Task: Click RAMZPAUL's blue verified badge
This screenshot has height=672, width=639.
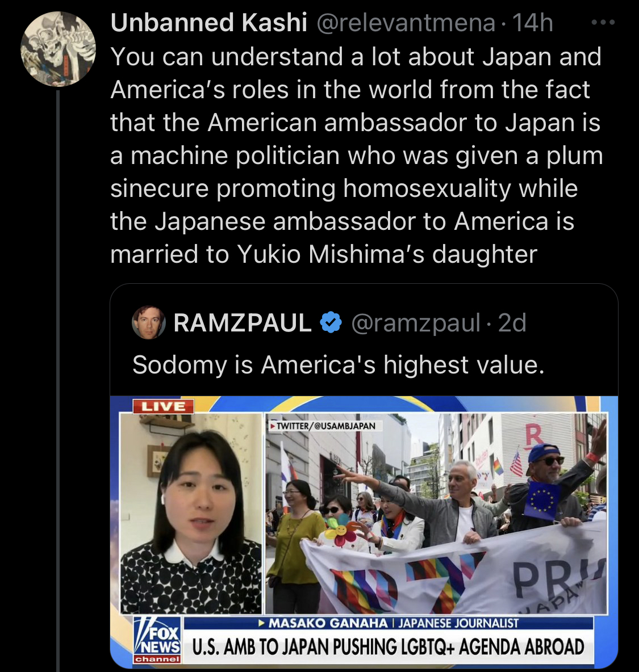Action: (x=331, y=322)
